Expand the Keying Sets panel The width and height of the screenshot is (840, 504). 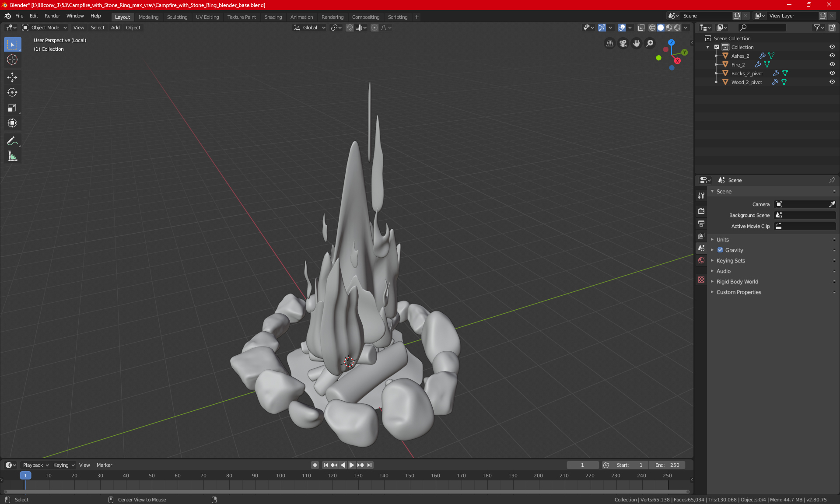click(731, 261)
